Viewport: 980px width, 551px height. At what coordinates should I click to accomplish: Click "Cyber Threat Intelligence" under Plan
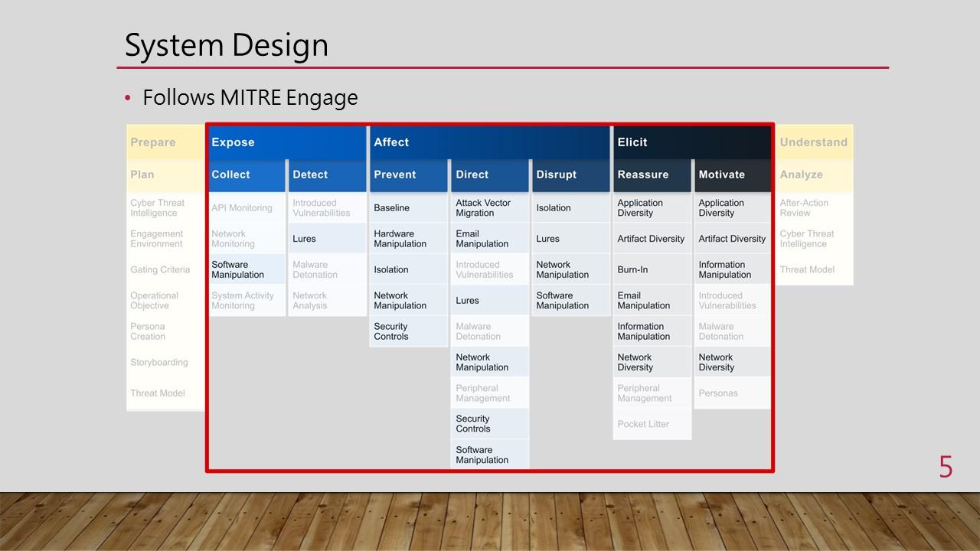coord(165,208)
